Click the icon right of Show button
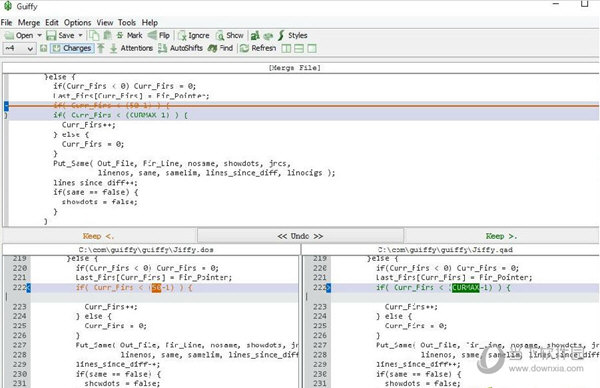Viewport: 600px width, 388px height. (x=255, y=36)
